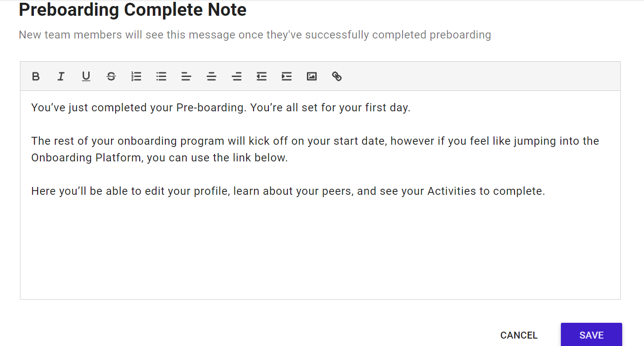
Task: Decrease the paragraph indent
Action: point(261,77)
